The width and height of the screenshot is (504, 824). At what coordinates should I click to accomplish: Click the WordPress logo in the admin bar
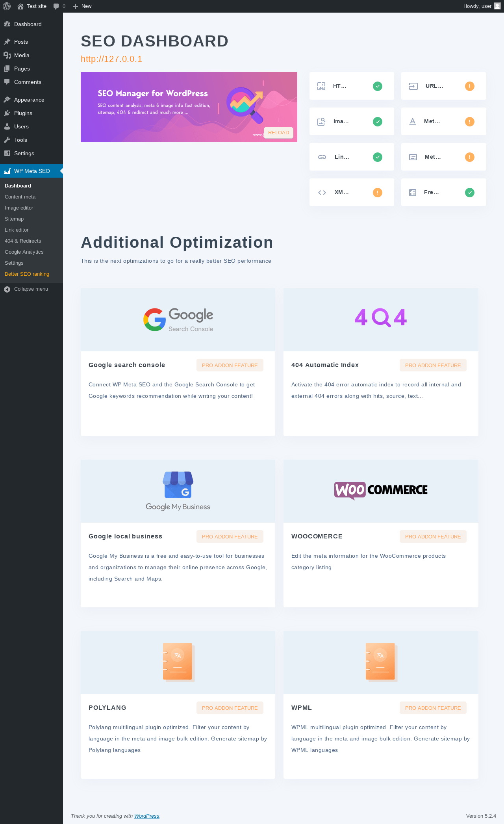click(x=7, y=6)
